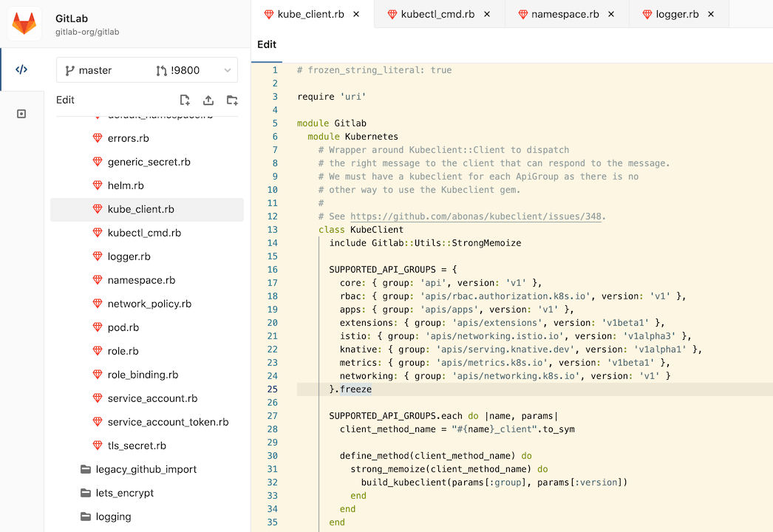Expand the logging folder
773x532 pixels.
(113, 516)
